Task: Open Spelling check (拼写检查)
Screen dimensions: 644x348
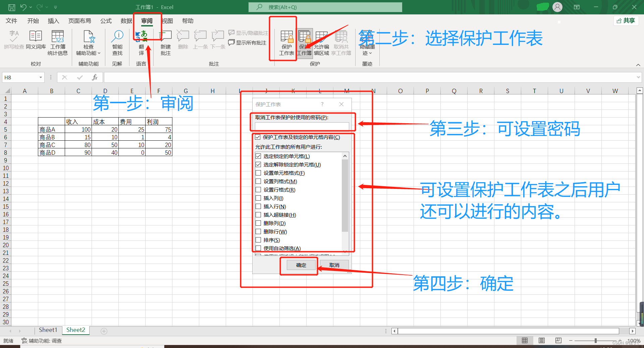Action: [14, 40]
